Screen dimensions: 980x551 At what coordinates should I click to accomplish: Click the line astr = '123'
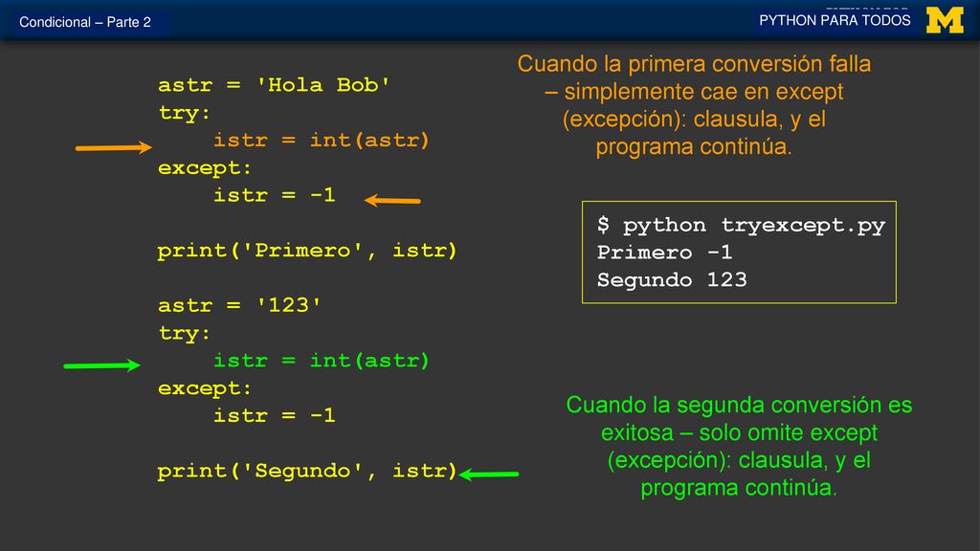[x=239, y=305]
